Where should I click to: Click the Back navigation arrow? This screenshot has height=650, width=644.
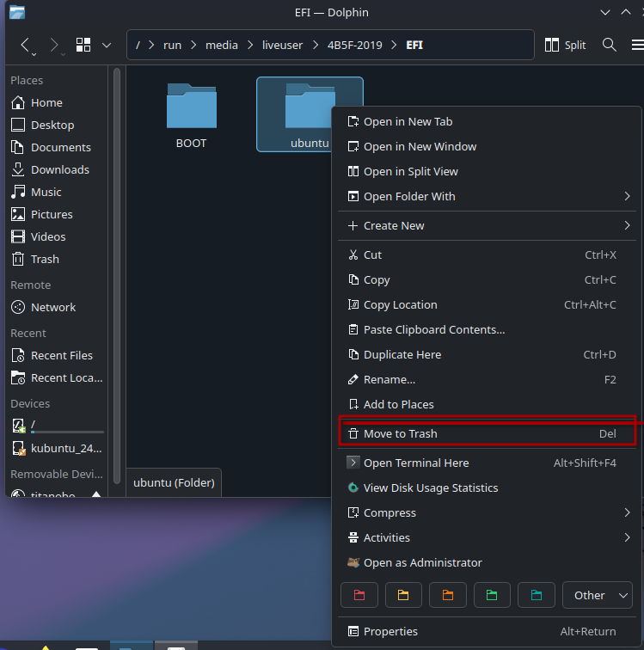(26, 45)
